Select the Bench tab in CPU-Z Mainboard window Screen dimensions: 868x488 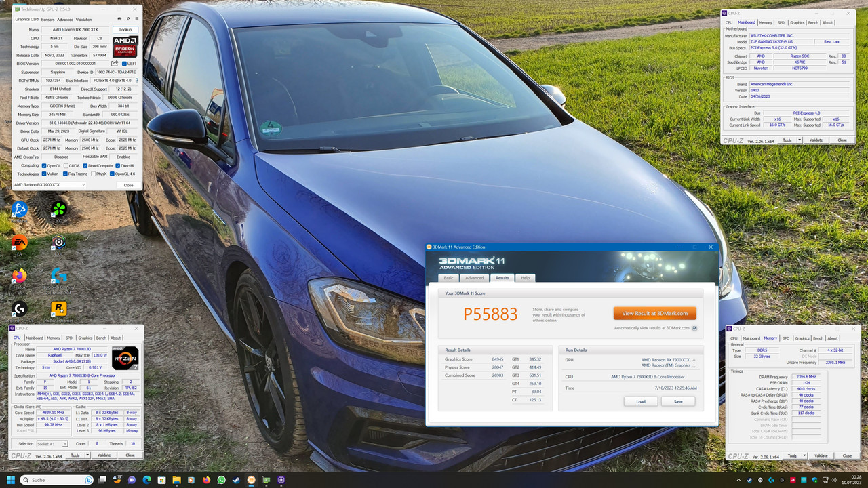813,22
